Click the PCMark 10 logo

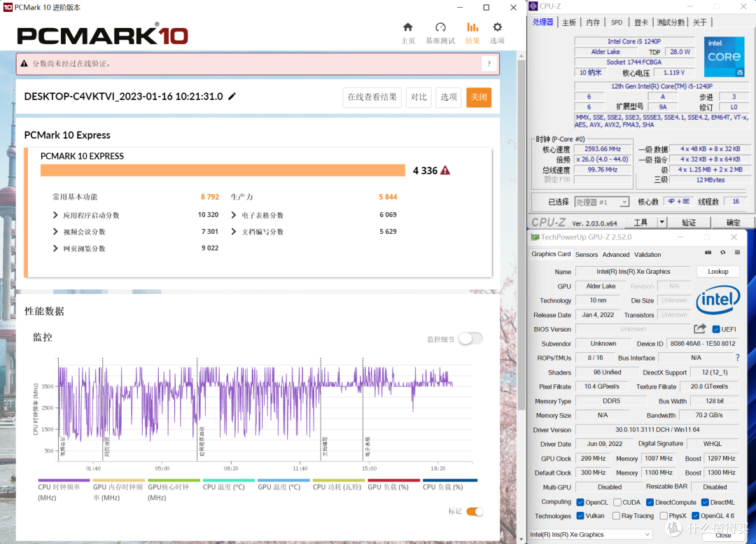[103, 36]
